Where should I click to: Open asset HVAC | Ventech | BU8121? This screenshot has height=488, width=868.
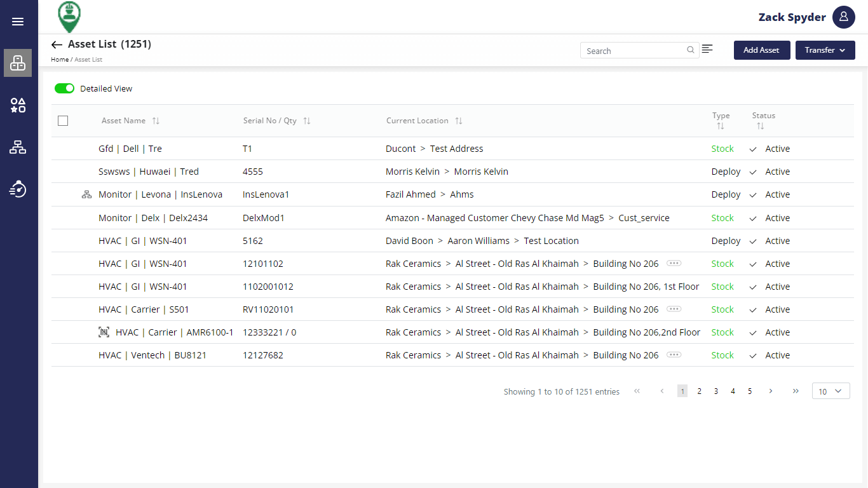click(x=153, y=355)
